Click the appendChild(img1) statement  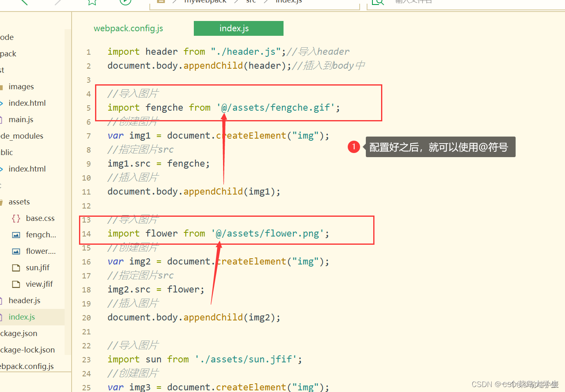[x=194, y=192]
